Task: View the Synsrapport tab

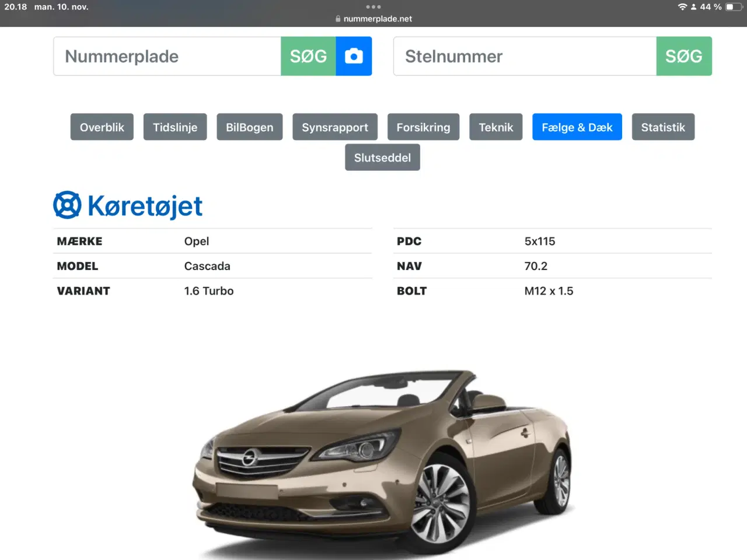Action: [335, 127]
